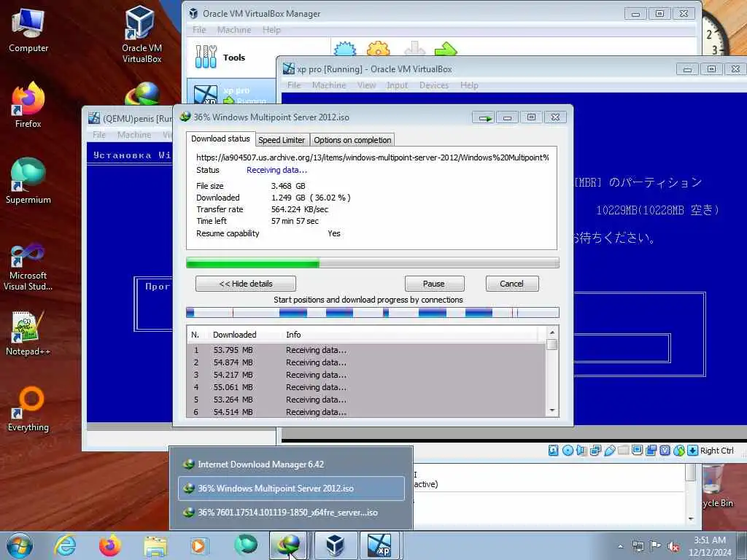Click the Internet Explorer taskbar icon
This screenshot has width=747, height=560.
(65, 545)
